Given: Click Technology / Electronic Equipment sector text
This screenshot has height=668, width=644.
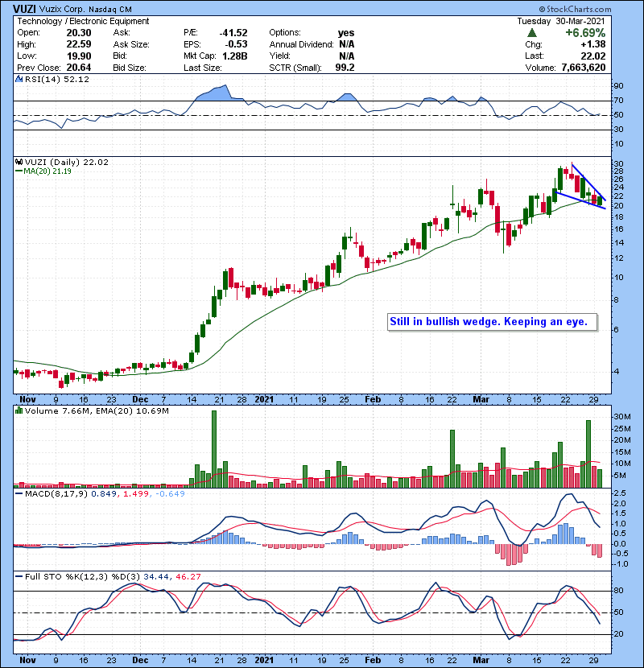Looking at the screenshot, I should 83,21.
